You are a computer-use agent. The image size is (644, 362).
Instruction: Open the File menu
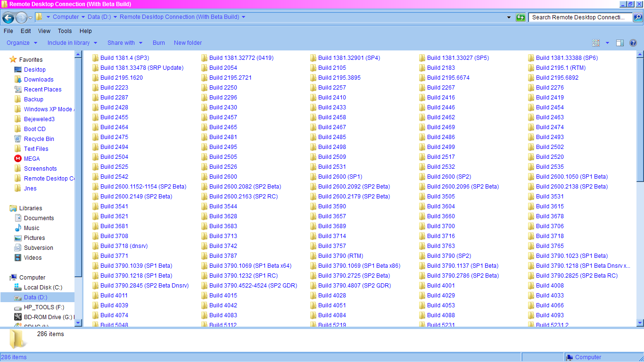click(8, 31)
